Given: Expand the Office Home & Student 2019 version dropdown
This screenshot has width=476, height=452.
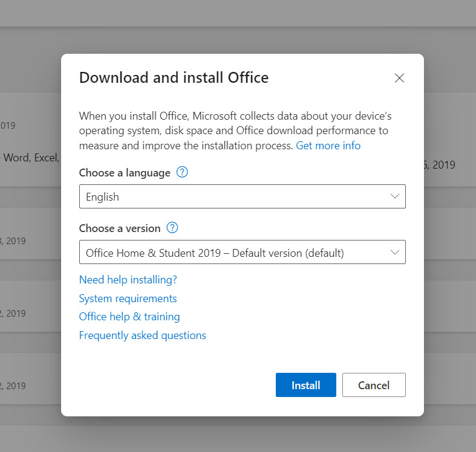Looking at the screenshot, I should tap(243, 252).
